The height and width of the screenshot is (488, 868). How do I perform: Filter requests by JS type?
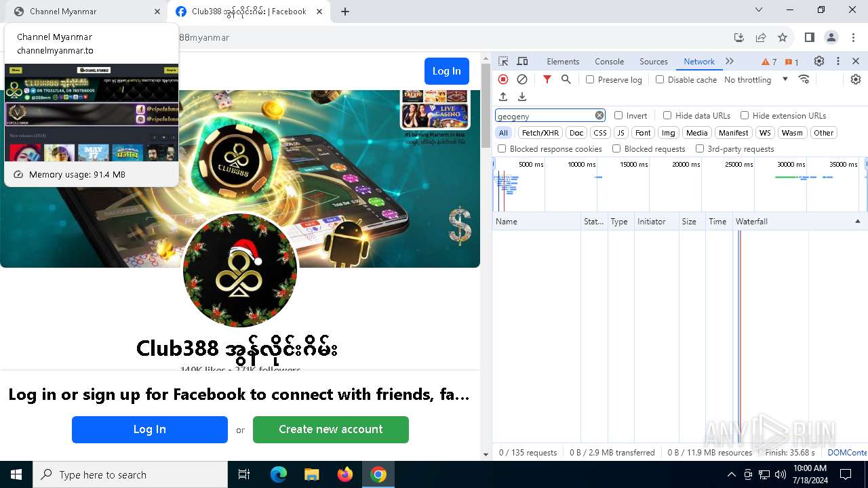click(x=620, y=133)
